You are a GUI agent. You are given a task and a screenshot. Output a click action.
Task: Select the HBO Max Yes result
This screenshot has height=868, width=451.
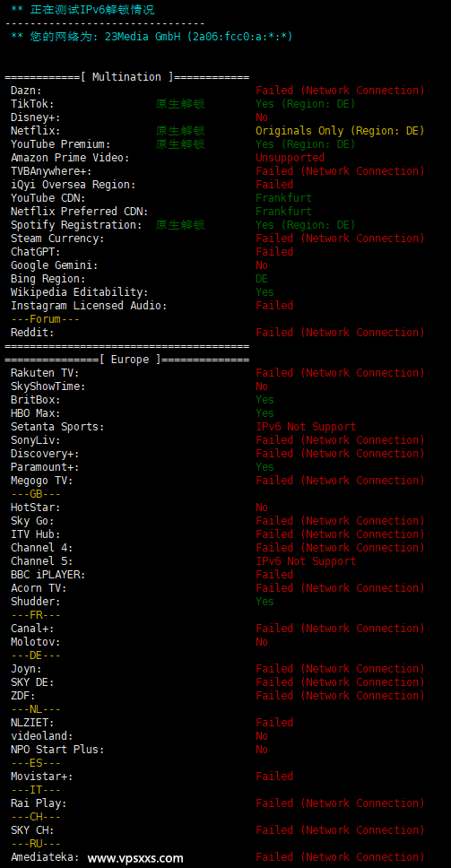click(265, 413)
